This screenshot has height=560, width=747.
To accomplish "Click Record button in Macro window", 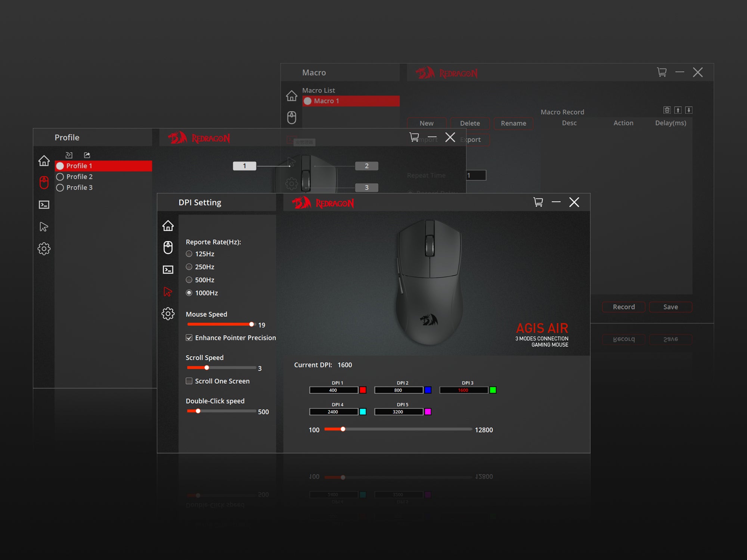I will pyautogui.click(x=624, y=307).
